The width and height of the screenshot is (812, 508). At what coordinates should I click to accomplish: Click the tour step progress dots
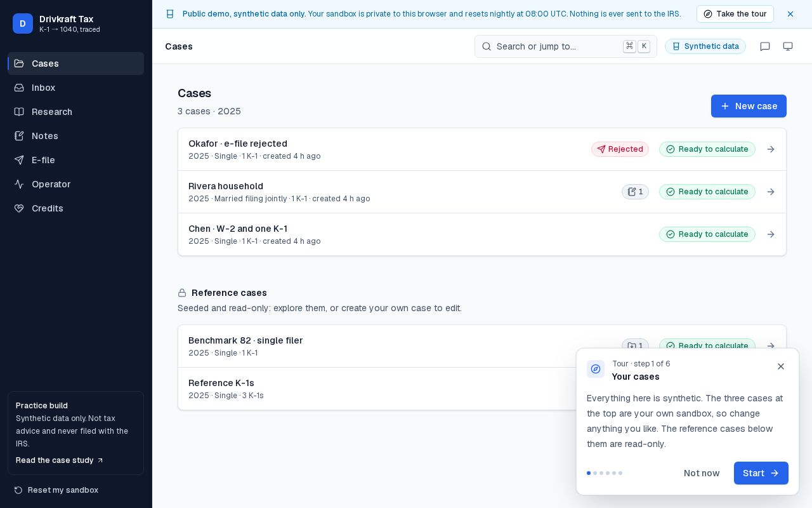click(605, 473)
